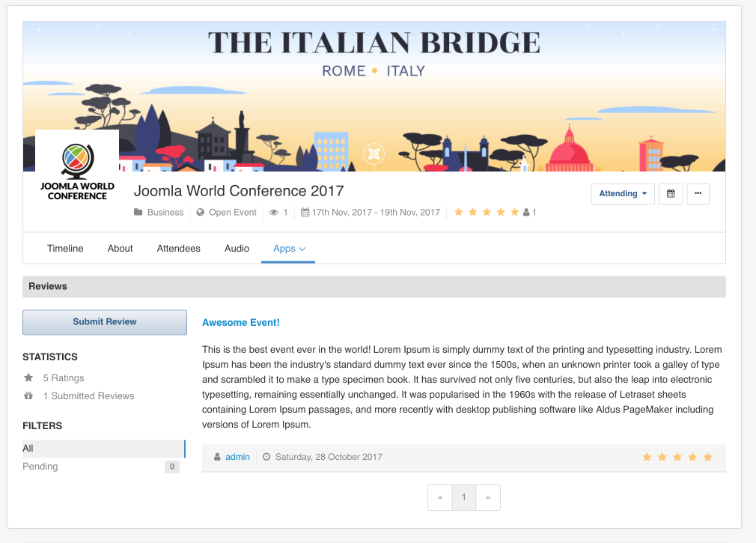Viewport: 756px width, 543px height.
Task: Click the Open Event globe icon
Action: [x=201, y=213]
